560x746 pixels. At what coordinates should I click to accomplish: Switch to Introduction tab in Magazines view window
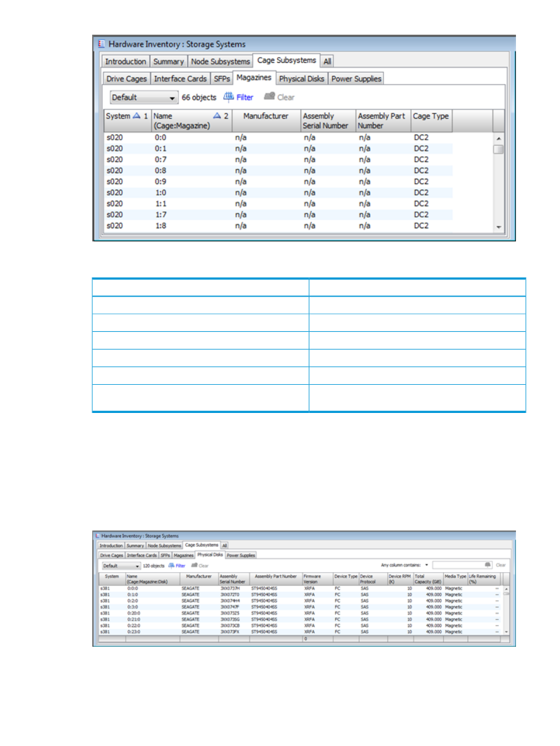tap(126, 61)
